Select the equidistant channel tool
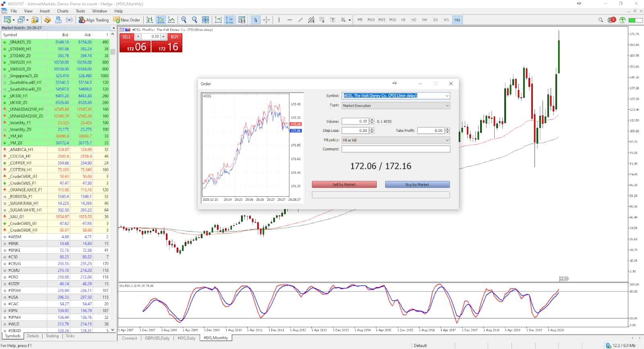 [x=311, y=20]
